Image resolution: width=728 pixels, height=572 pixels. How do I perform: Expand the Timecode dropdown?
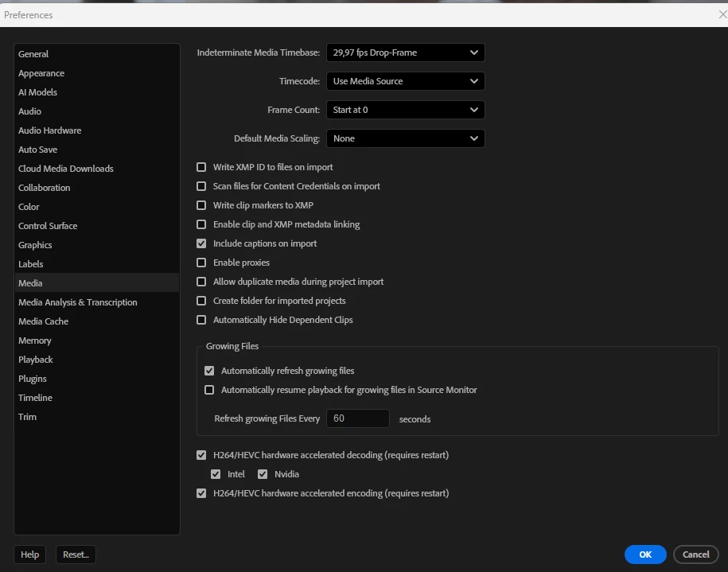click(405, 81)
